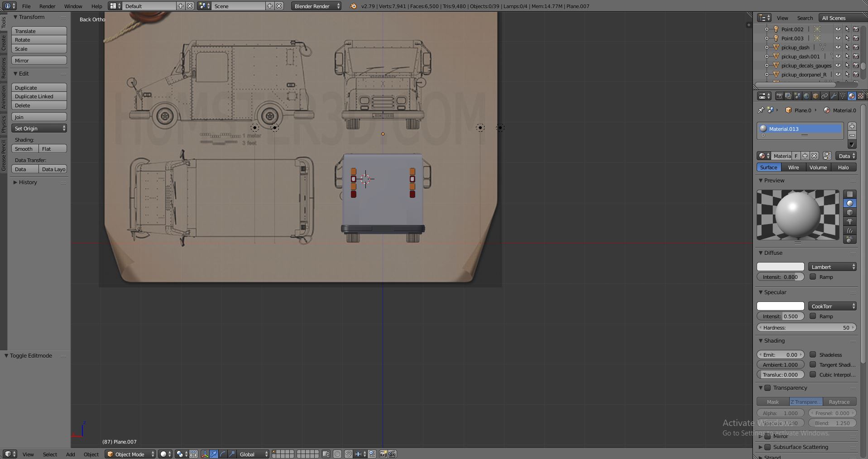This screenshot has width=868, height=459.
Task: Check the Diffuse Ramp checkbox
Action: point(813,277)
